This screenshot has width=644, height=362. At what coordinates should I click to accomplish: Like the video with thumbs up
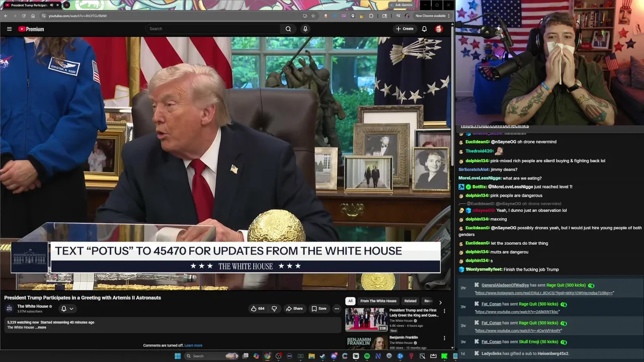(x=258, y=309)
